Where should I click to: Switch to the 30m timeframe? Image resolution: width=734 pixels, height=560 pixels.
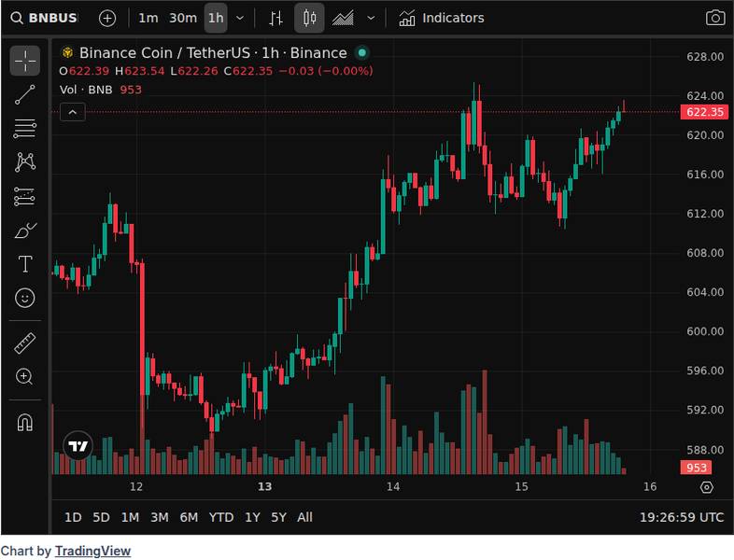point(182,19)
